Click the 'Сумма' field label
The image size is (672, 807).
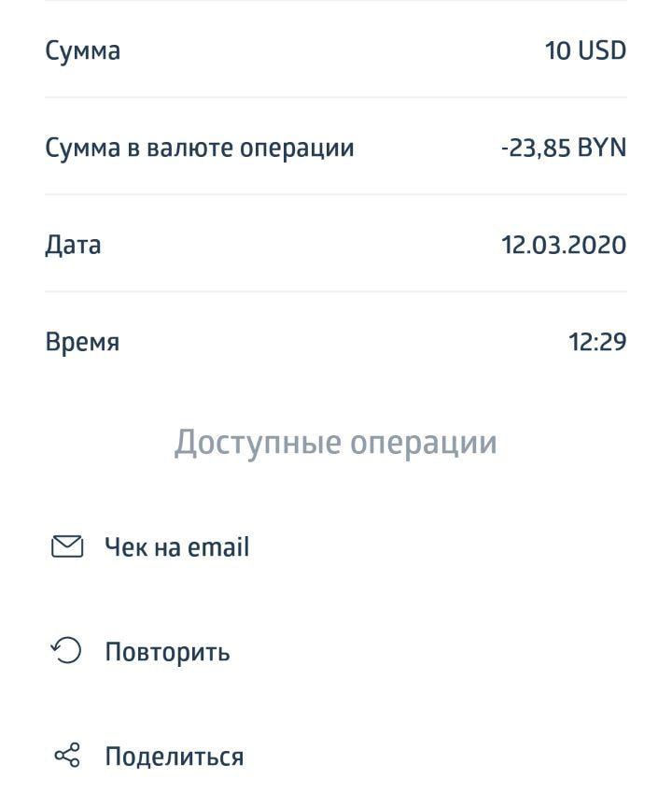(82, 50)
